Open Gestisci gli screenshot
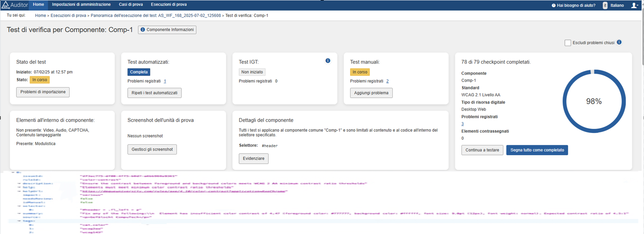The image size is (644, 234). (152, 149)
